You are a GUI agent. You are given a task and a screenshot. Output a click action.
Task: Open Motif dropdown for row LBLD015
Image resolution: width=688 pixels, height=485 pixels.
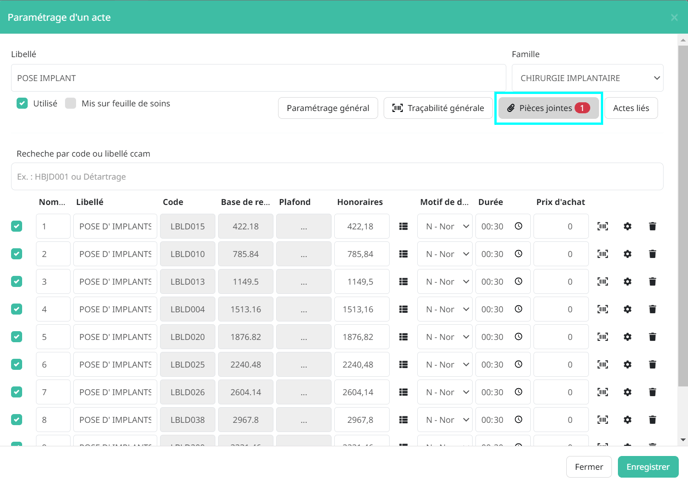[x=445, y=226]
